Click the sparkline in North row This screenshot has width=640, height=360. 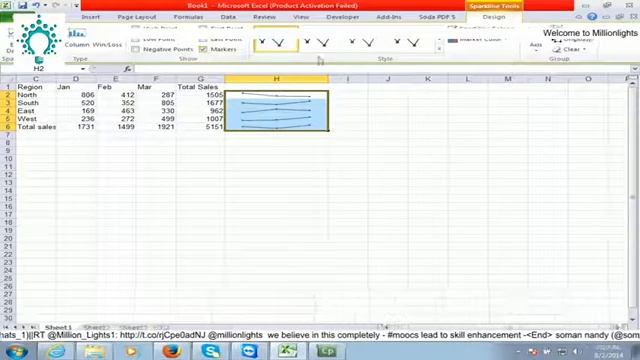(x=276, y=95)
